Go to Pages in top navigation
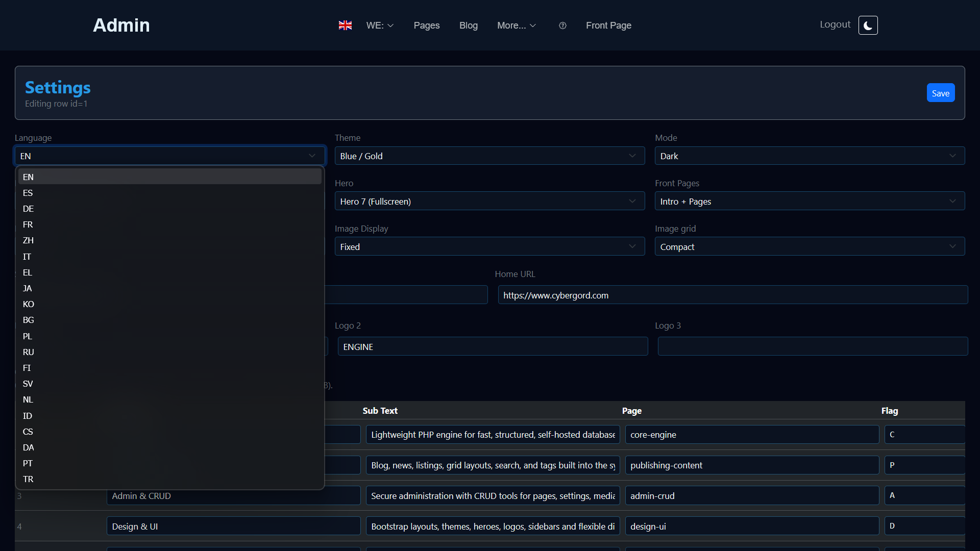 point(427,26)
